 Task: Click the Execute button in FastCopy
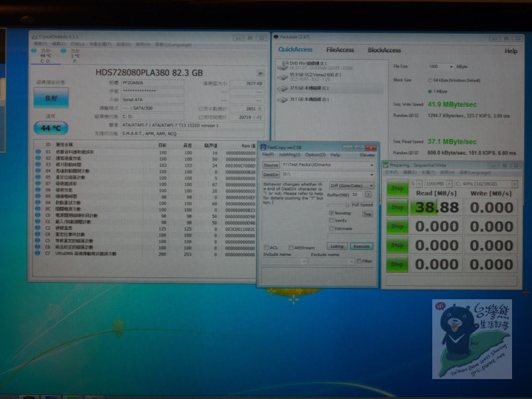(361, 246)
